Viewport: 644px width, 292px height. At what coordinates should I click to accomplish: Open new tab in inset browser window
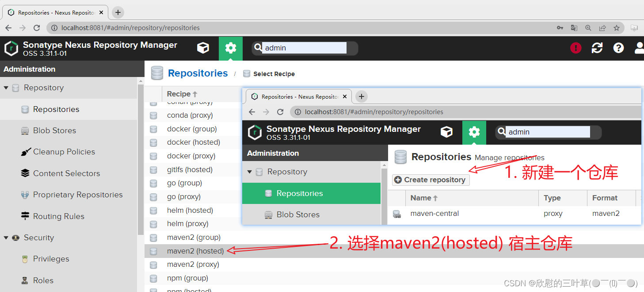point(362,96)
